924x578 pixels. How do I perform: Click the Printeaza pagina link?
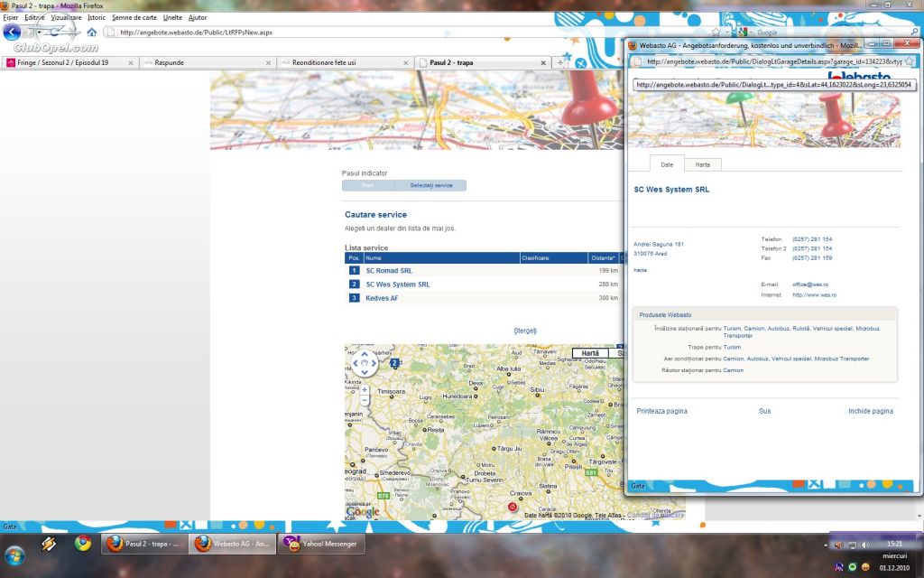(x=661, y=411)
